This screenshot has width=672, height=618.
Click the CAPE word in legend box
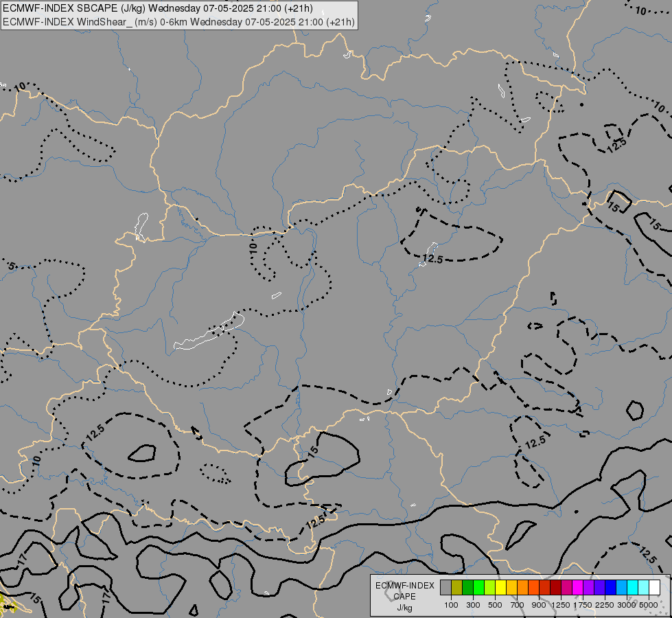[x=404, y=596]
